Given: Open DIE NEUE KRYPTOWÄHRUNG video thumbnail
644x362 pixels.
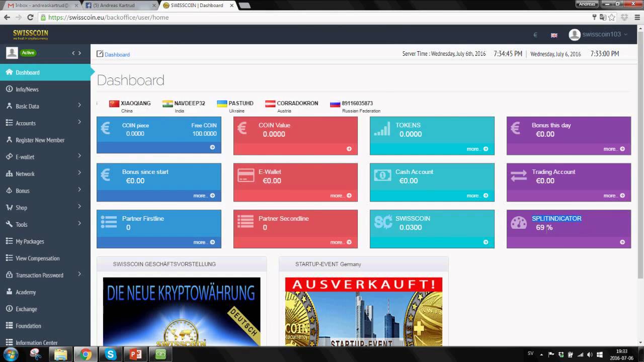Looking at the screenshot, I should (x=182, y=312).
